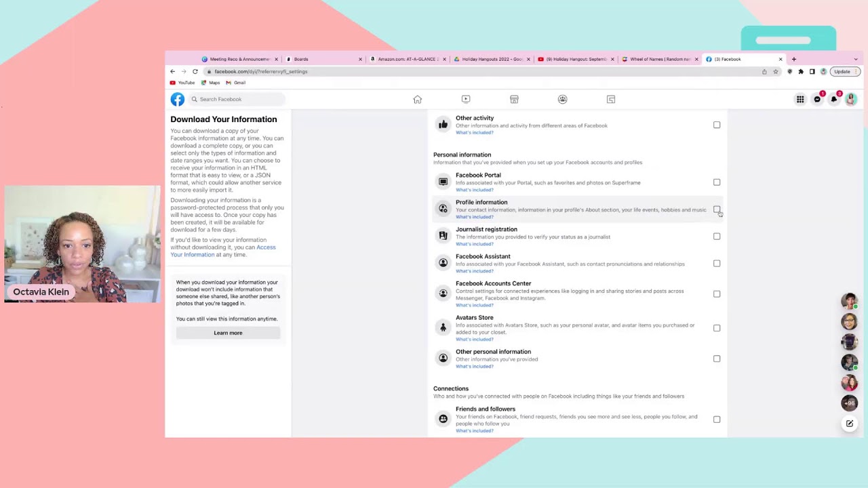Open What's included under Facebook Assistant
Image resolution: width=868 pixels, height=488 pixels.
[x=475, y=271]
